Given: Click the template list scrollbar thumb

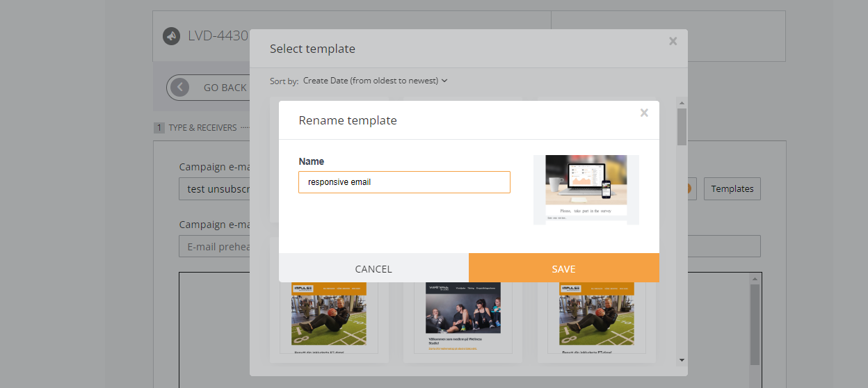Looking at the screenshot, I should coord(682,127).
